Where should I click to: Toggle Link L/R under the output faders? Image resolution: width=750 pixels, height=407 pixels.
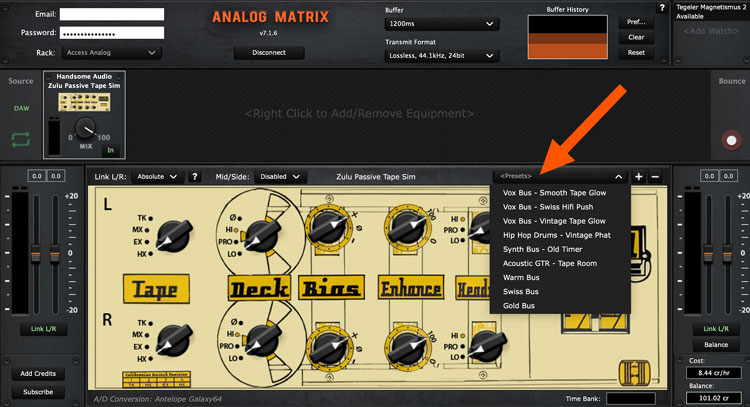716,329
